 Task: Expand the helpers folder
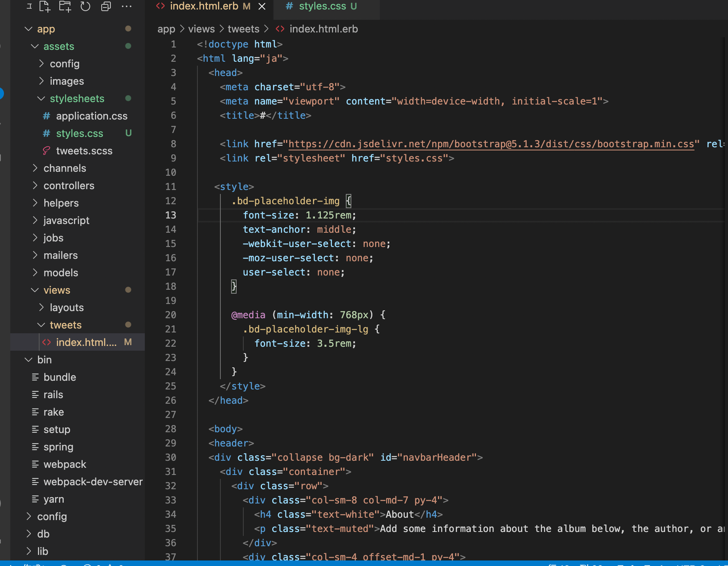(35, 203)
